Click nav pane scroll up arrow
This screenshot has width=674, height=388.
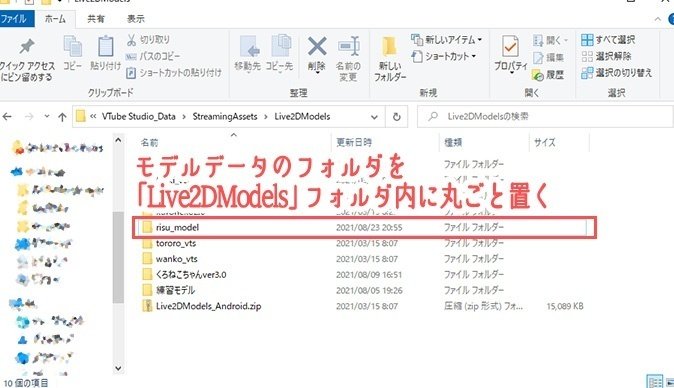(x=118, y=140)
